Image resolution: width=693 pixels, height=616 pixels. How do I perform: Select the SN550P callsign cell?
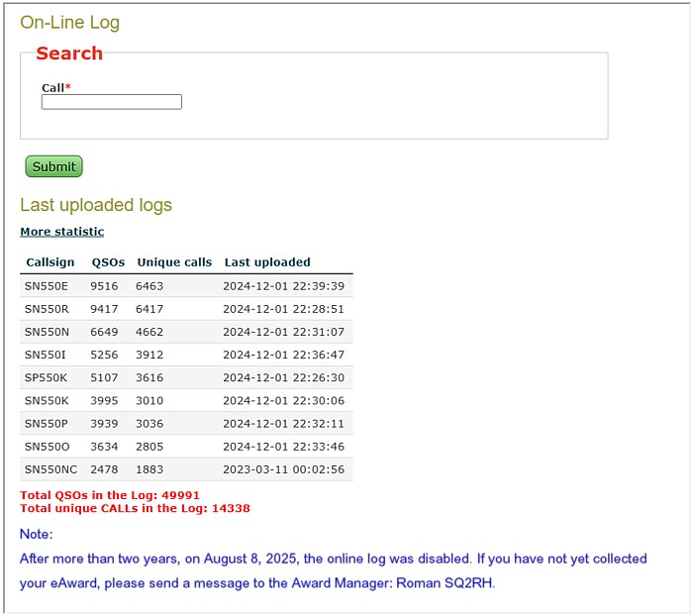pyautogui.click(x=46, y=423)
